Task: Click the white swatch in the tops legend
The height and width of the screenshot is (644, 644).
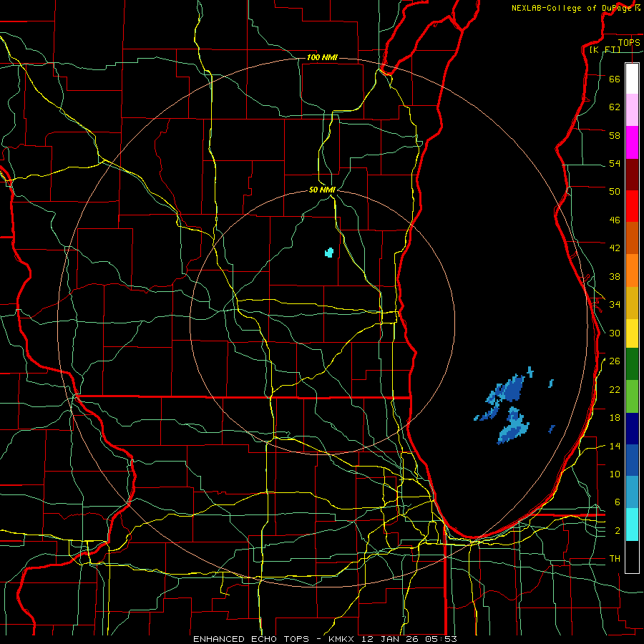Action: click(632, 79)
